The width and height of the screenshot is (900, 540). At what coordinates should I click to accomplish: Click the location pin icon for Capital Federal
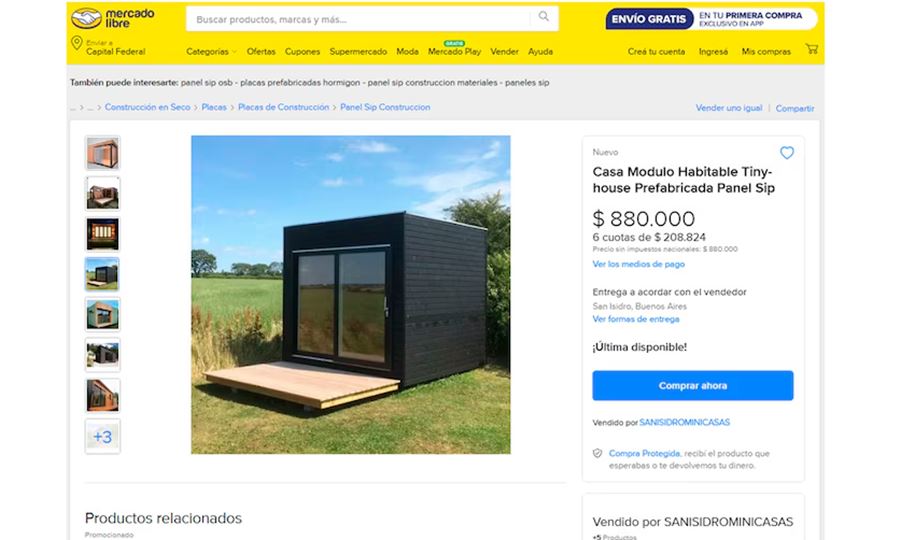pos(76,43)
